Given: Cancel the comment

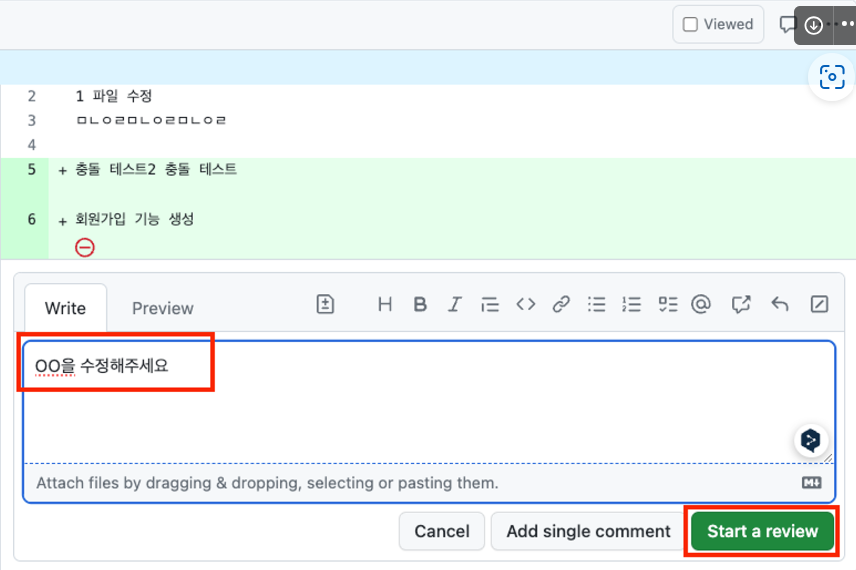Looking at the screenshot, I should (442, 531).
